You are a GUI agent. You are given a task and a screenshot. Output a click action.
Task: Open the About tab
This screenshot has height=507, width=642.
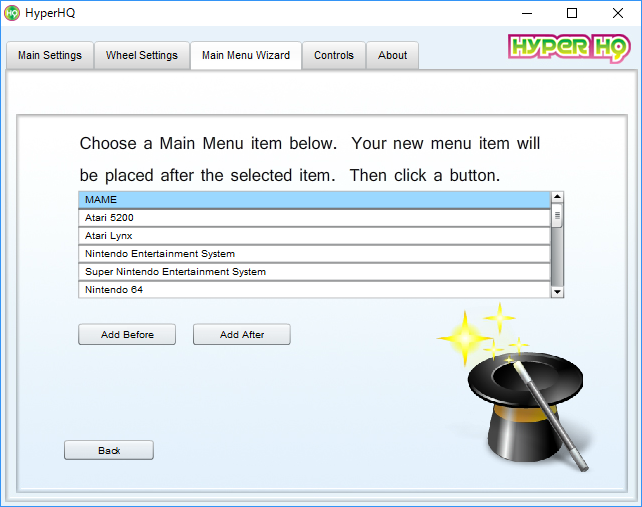(x=392, y=55)
